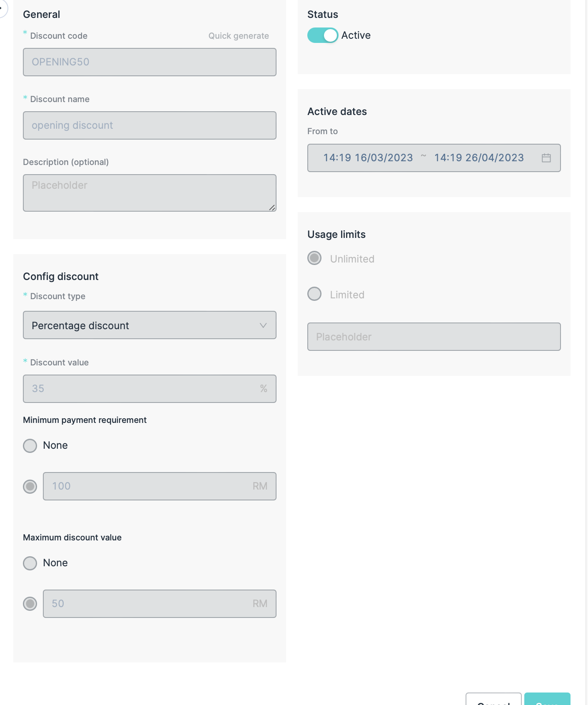Click the Quick generate link

239,36
